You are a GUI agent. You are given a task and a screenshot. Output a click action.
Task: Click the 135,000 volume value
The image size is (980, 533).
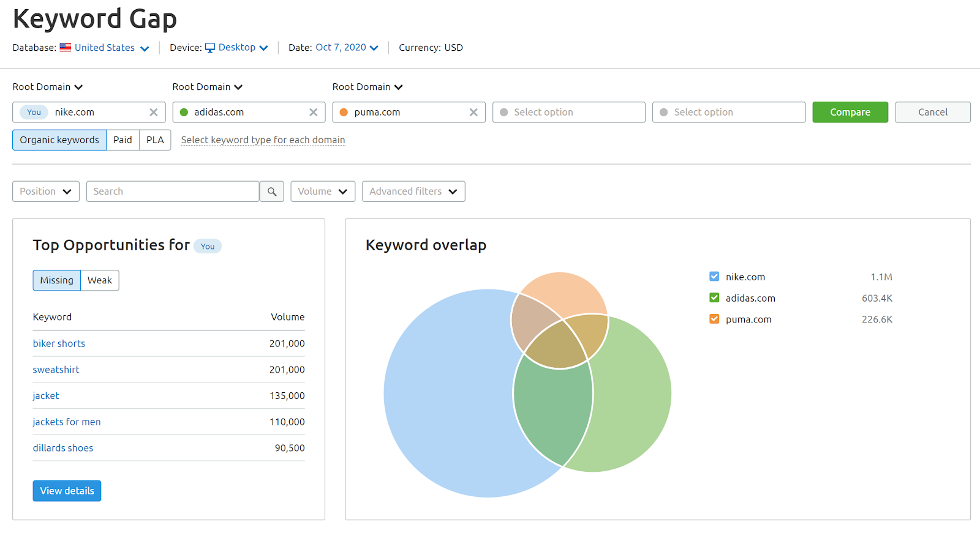tap(287, 396)
